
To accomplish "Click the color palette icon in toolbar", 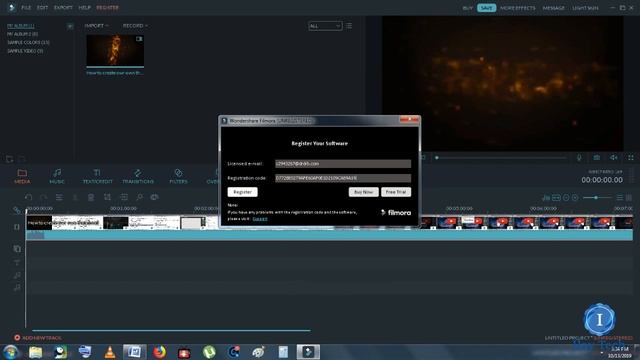I will [154, 198].
